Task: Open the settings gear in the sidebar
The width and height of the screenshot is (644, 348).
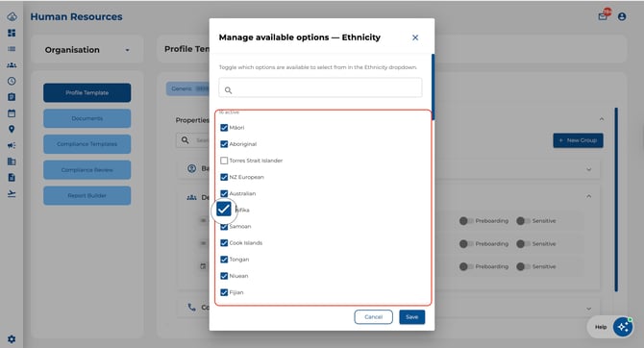Action: [12, 339]
